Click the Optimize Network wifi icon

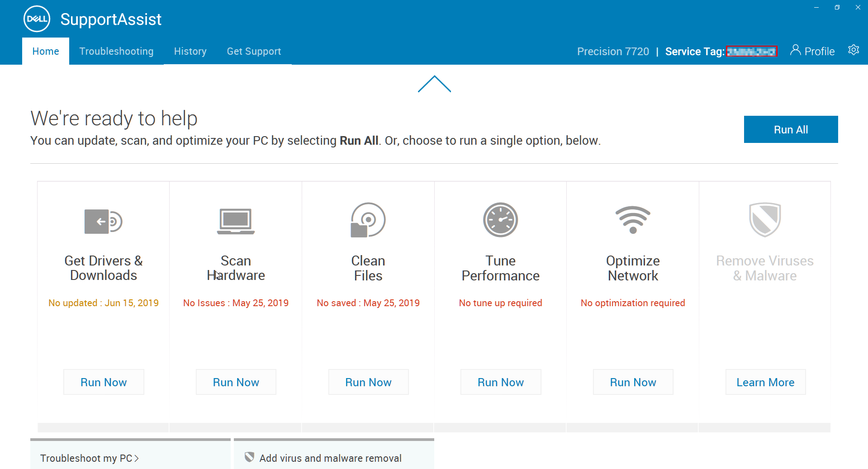point(633,220)
